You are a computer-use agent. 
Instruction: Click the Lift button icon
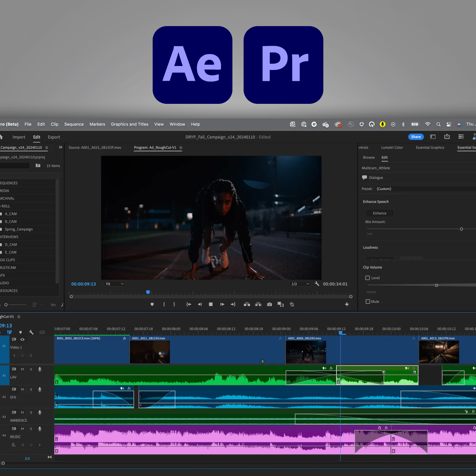coord(247,304)
